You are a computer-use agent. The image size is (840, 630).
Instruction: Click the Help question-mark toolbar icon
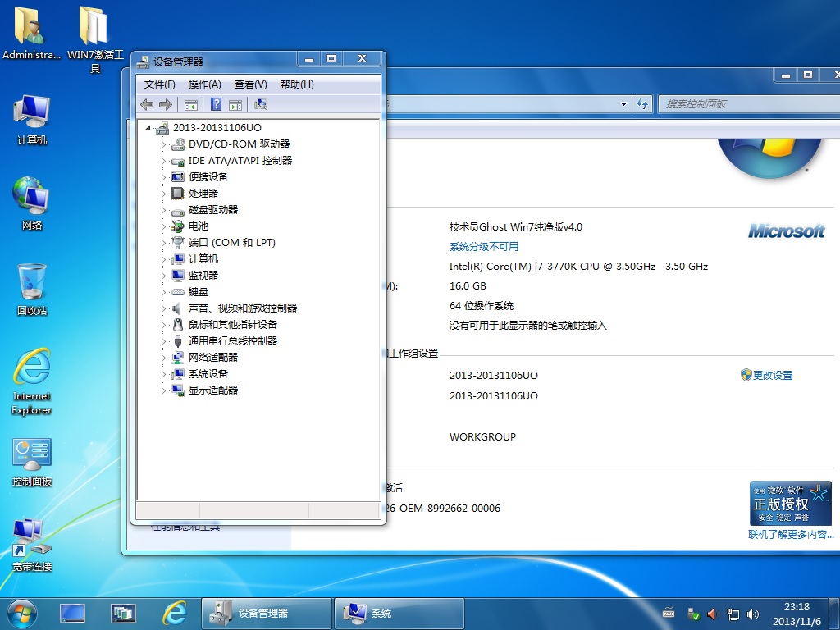tap(216, 104)
